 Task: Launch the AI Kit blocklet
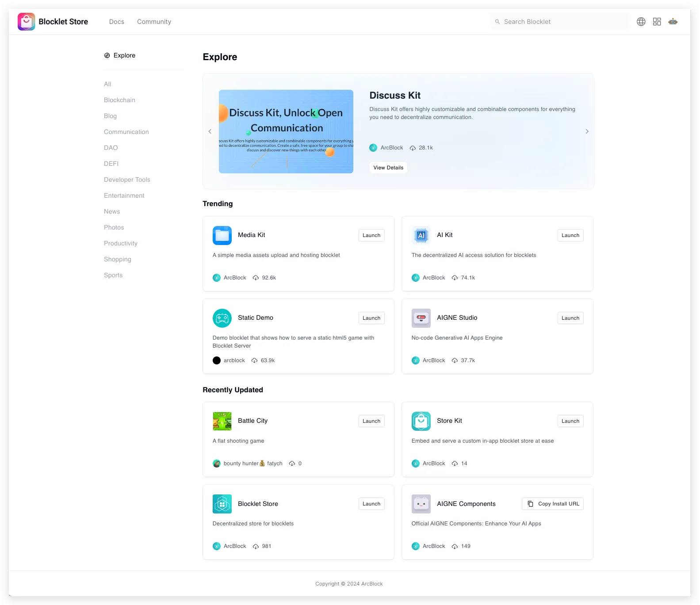click(x=570, y=235)
